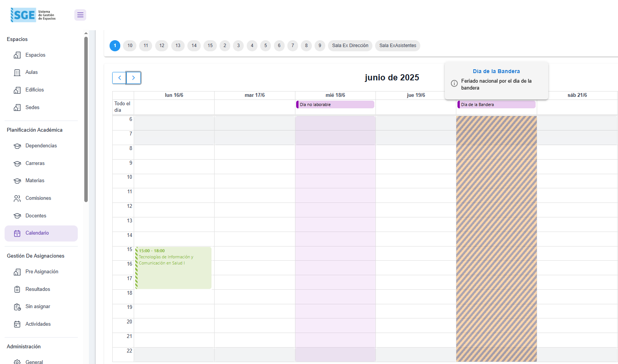Viewport: 618px width, 364px height.
Task: Select room chip 3
Action: (238, 46)
